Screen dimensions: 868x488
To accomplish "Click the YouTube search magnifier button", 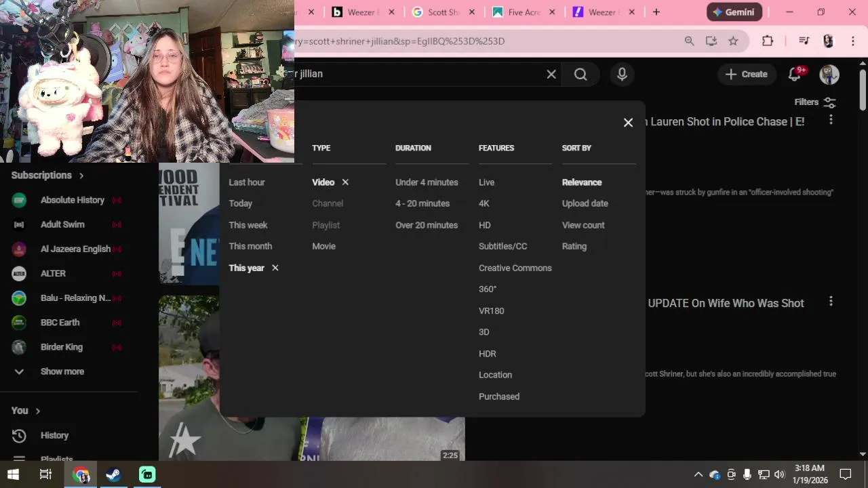I will (580, 75).
